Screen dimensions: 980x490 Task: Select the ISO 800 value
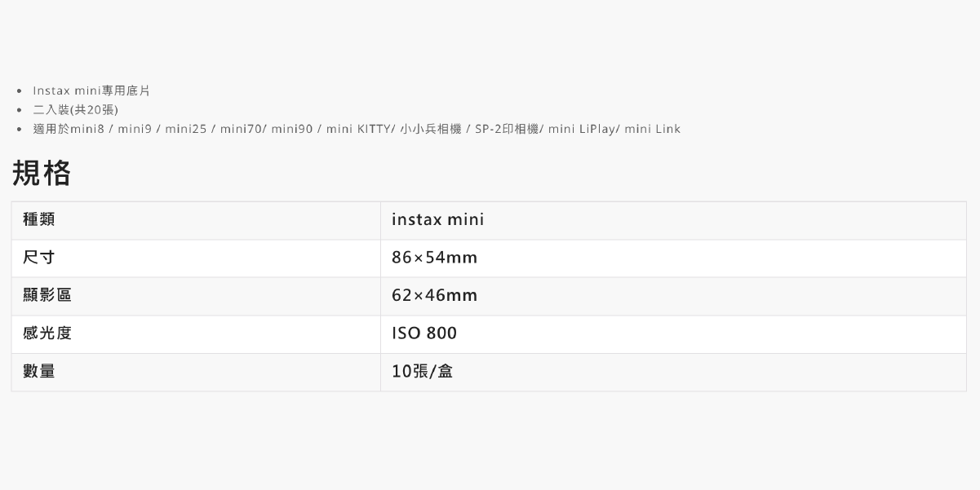coord(424,333)
